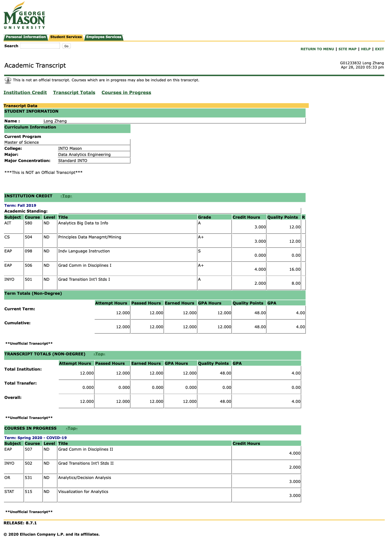
Task: Click Analytics Big Data to Info title
Action: [83, 223]
